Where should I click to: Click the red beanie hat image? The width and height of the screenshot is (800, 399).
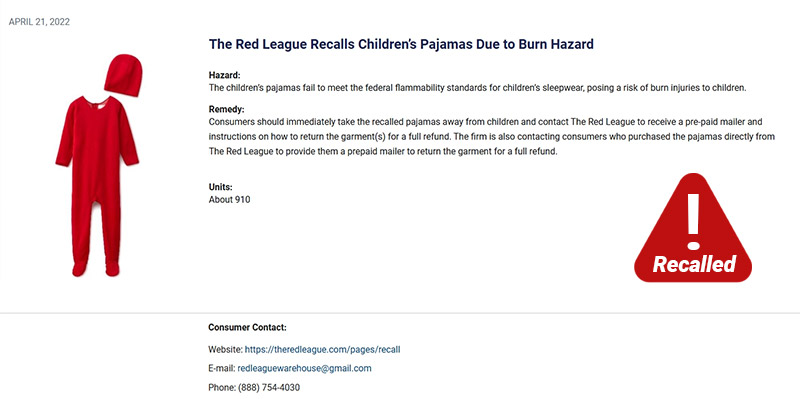coord(123,75)
